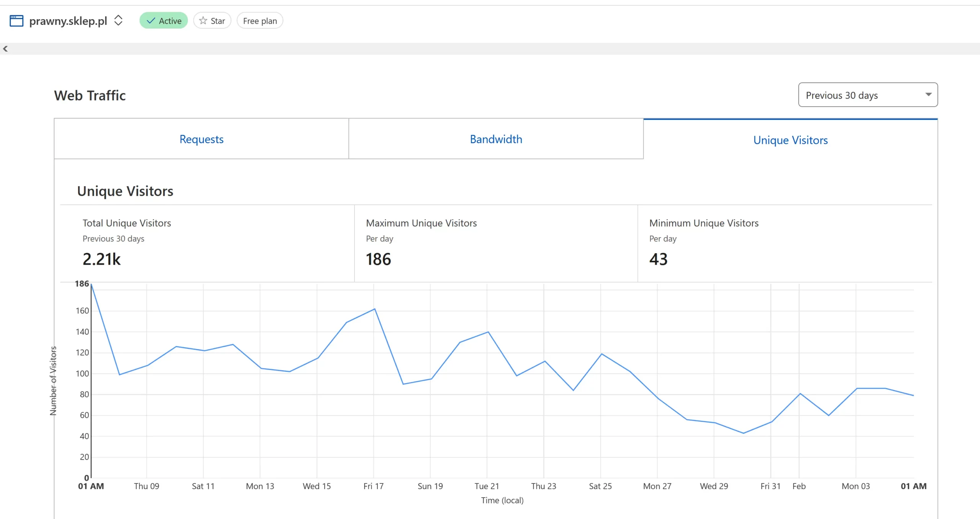Switch to the Bandwidth tab

496,139
